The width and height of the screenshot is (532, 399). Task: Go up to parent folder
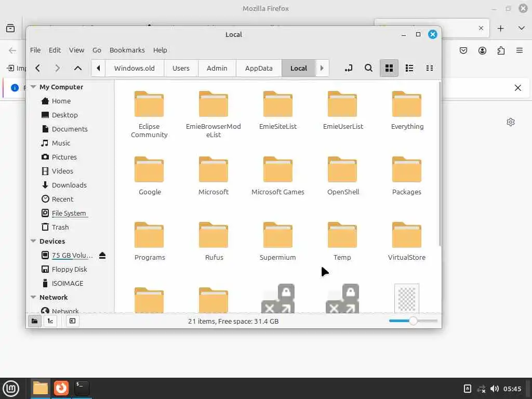tap(78, 68)
